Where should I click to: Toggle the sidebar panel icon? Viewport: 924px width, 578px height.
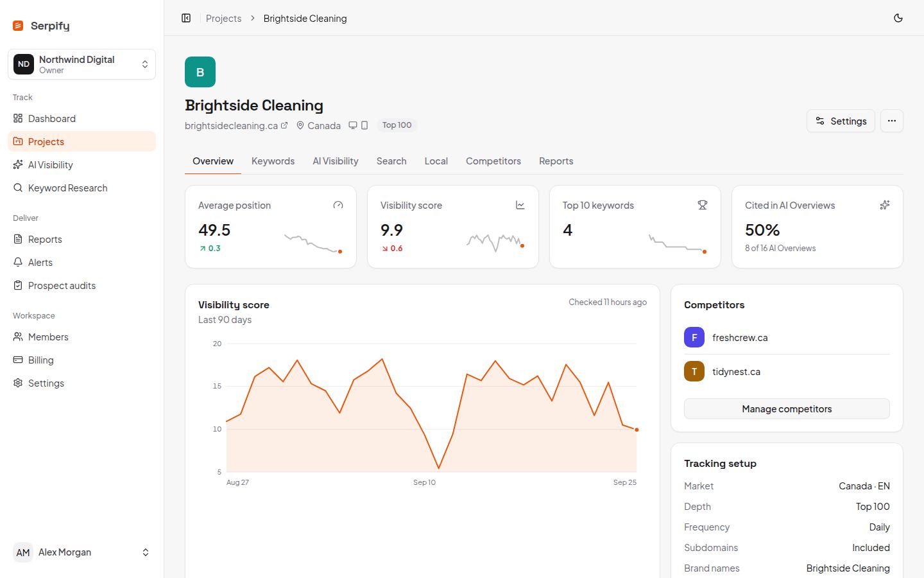tap(186, 18)
